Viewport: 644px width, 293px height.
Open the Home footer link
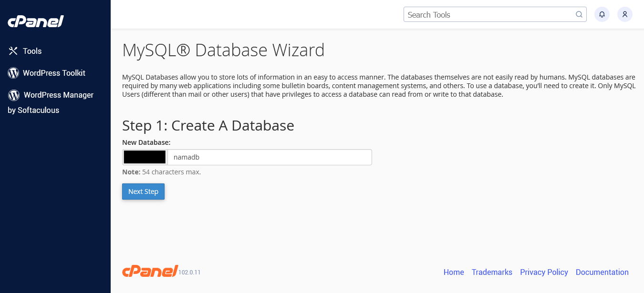[454, 272]
